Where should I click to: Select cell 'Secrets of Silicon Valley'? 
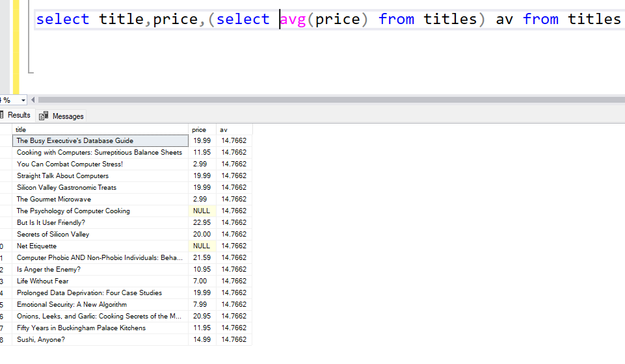click(100, 234)
